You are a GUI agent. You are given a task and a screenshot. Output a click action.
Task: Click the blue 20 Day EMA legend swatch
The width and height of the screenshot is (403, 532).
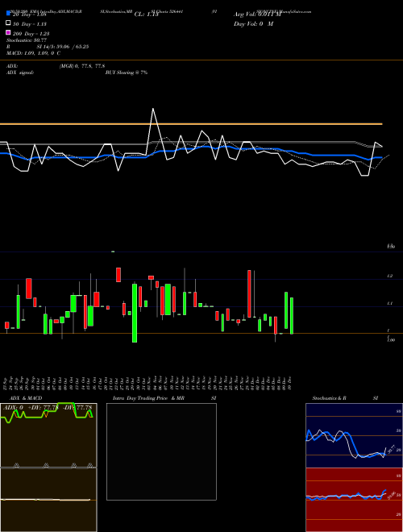[x=8, y=14]
